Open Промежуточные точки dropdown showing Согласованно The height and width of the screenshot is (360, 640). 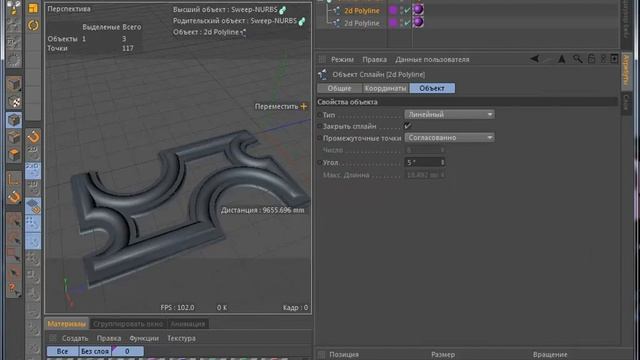(x=449, y=138)
